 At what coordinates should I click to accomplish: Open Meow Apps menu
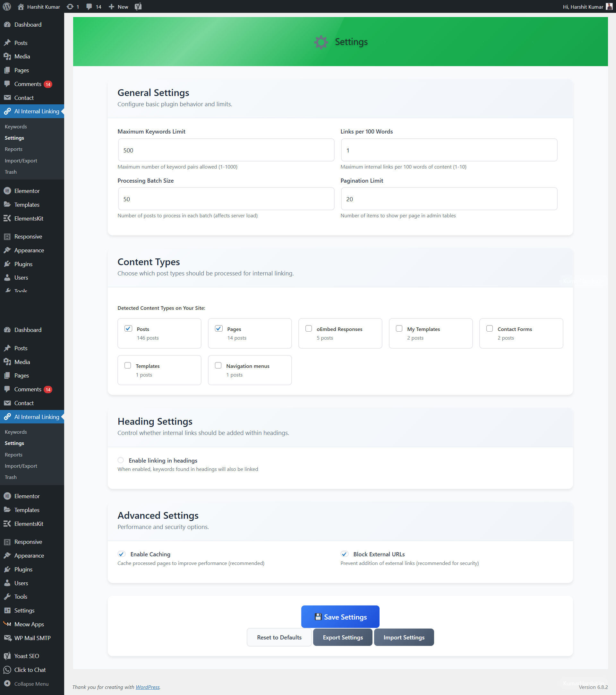pyautogui.click(x=29, y=624)
